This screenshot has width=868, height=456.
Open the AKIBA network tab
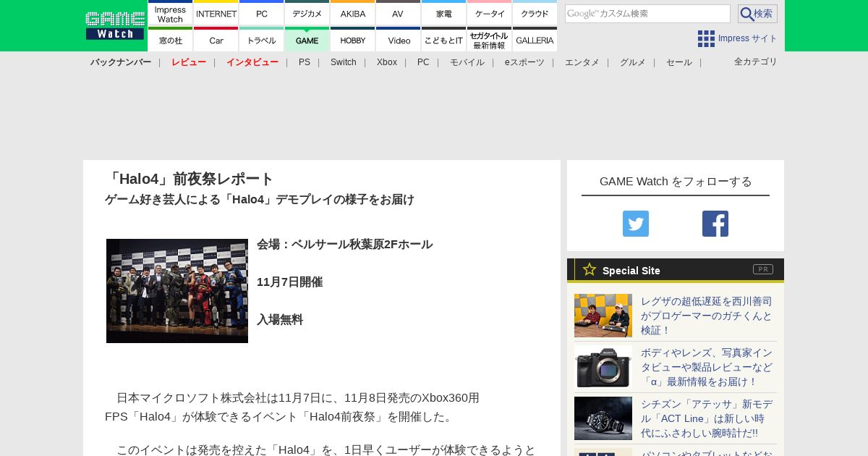352,13
